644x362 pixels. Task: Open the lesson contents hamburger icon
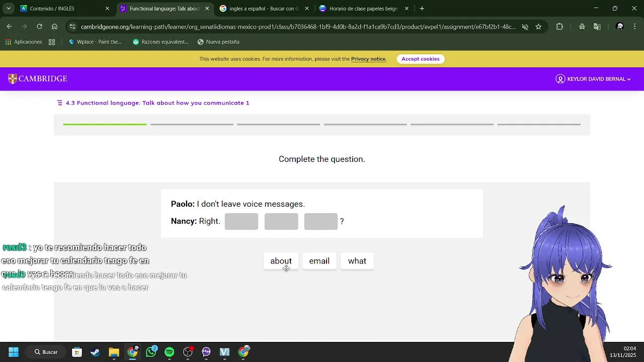coord(60,103)
